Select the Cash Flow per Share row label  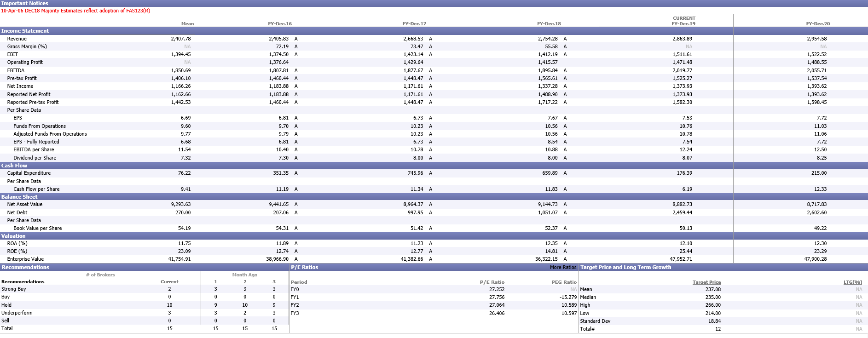pyautogui.click(x=36, y=189)
